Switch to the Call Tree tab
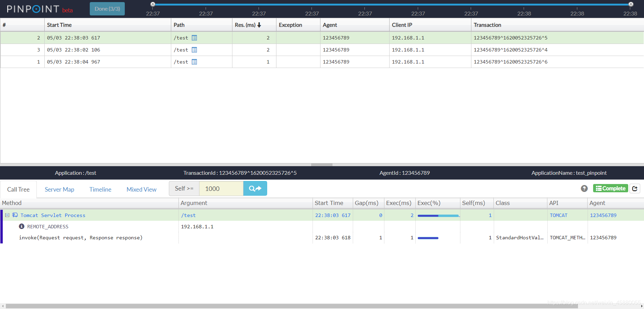 pos(19,190)
